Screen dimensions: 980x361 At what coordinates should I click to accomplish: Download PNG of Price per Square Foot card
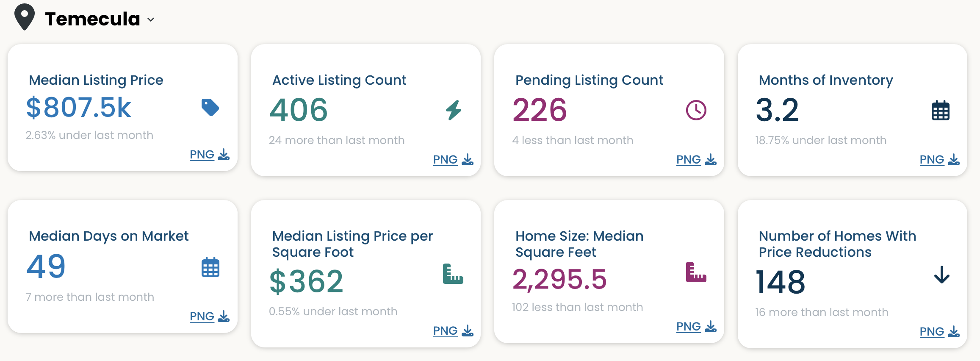(x=453, y=331)
